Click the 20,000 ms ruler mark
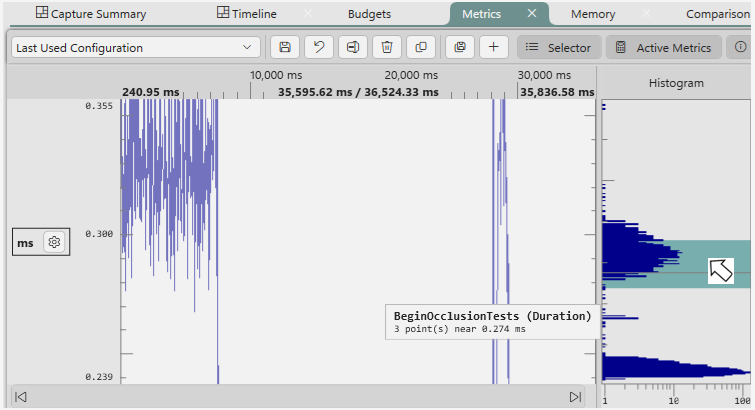The image size is (755, 410). tap(411, 75)
